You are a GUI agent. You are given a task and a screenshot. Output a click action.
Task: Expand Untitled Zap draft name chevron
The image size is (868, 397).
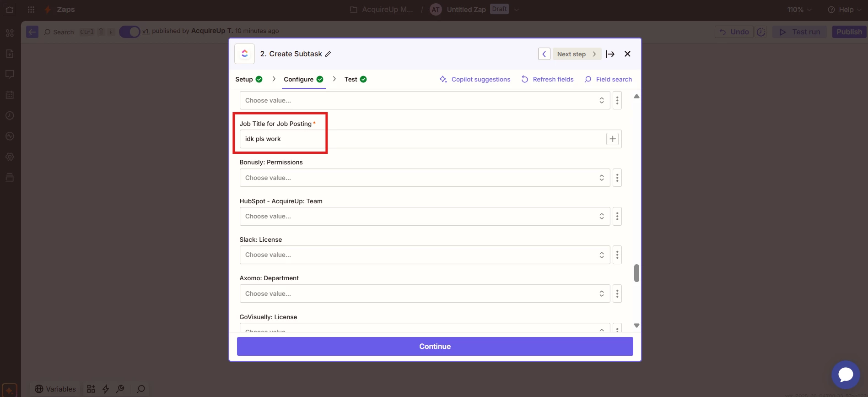pos(517,10)
